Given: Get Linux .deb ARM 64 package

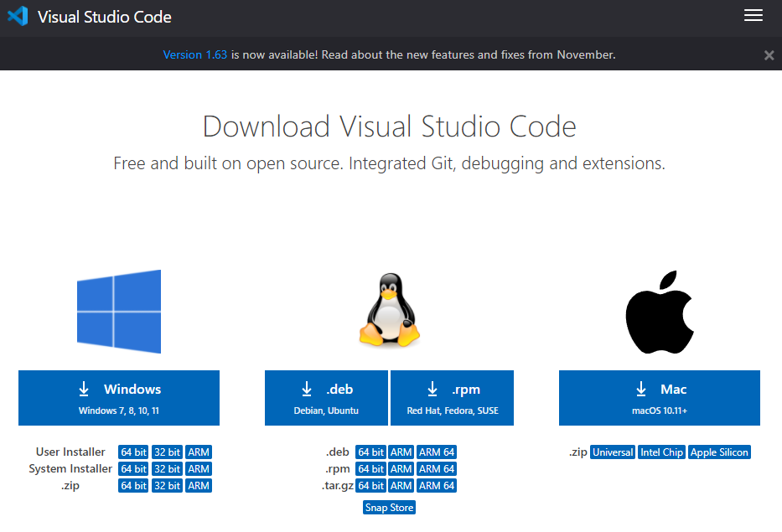Looking at the screenshot, I should 437,452.
